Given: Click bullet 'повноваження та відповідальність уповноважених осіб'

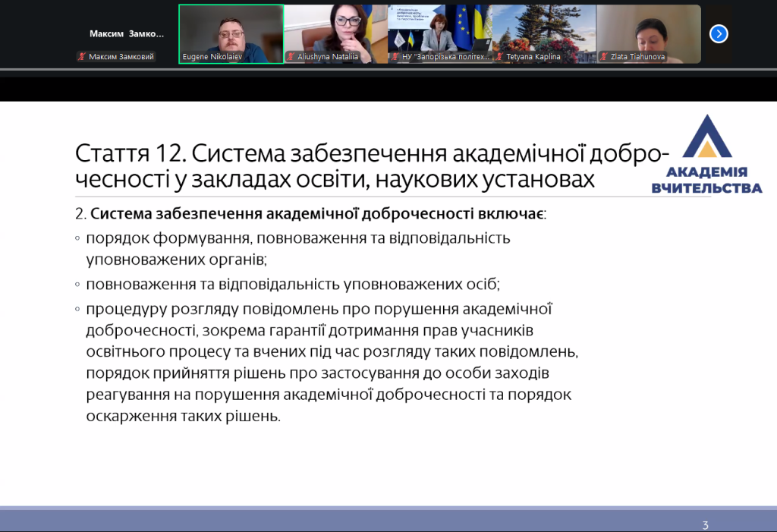Looking at the screenshot, I should point(293,285).
